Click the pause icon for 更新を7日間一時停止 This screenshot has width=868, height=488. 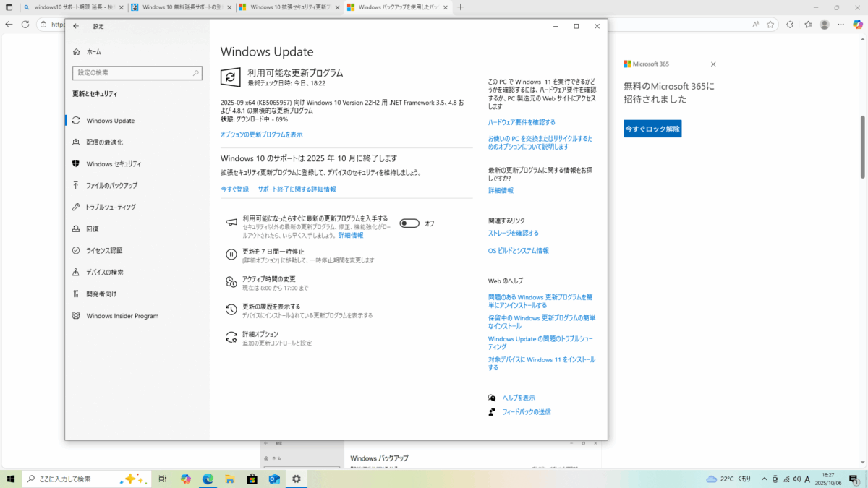[231, 254]
